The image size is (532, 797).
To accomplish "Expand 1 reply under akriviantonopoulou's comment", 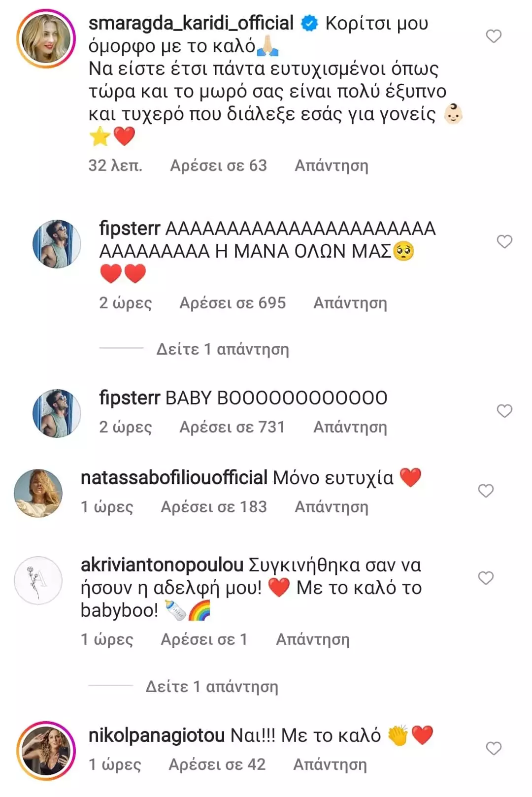I will [211, 686].
